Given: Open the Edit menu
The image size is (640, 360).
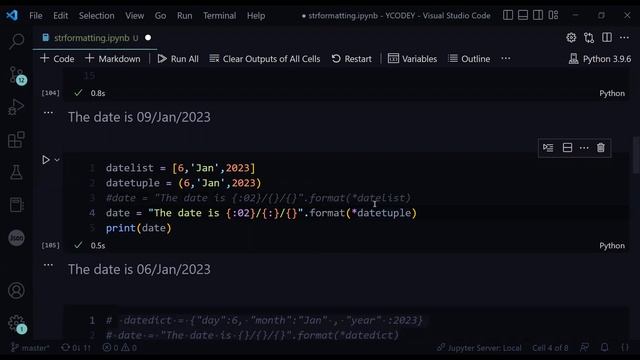Looking at the screenshot, I should [60, 16].
